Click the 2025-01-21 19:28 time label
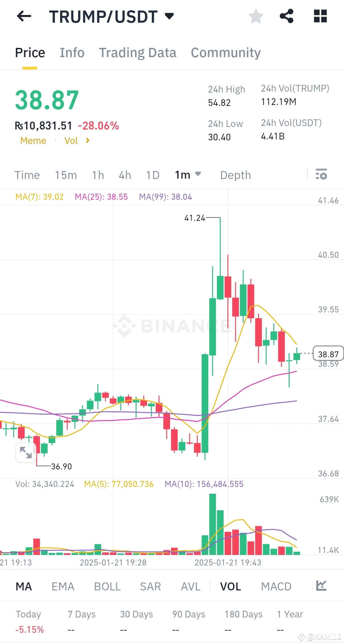This screenshot has width=344, height=644. pos(113,562)
